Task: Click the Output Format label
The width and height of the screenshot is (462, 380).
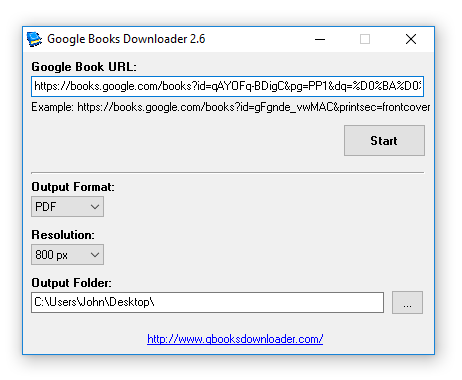Action: click(x=73, y=187)
